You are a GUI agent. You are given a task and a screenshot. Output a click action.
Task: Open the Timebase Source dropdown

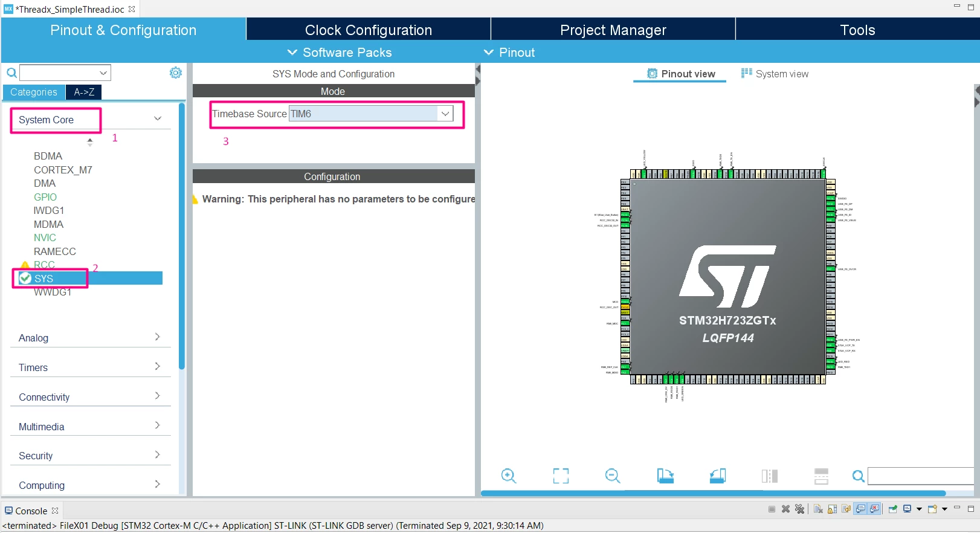tap(445, 114)
